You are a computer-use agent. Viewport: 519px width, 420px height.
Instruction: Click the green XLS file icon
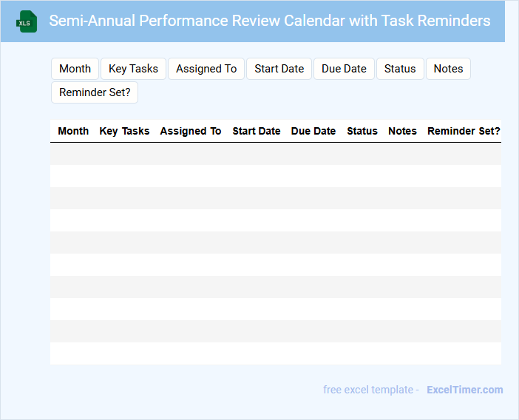click(27, 21)
